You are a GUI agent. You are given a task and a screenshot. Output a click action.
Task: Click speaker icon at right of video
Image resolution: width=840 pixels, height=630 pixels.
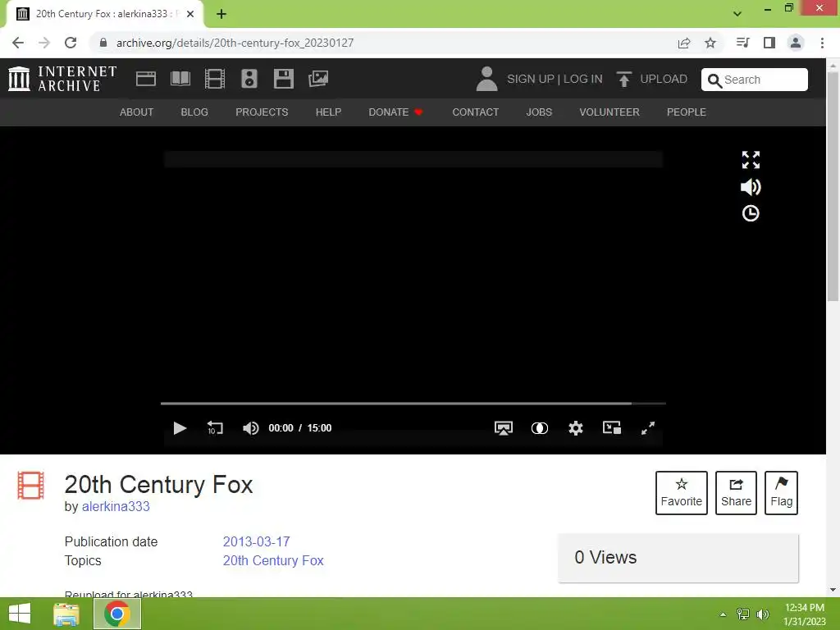pyautogui.click(x=751, y=187)
